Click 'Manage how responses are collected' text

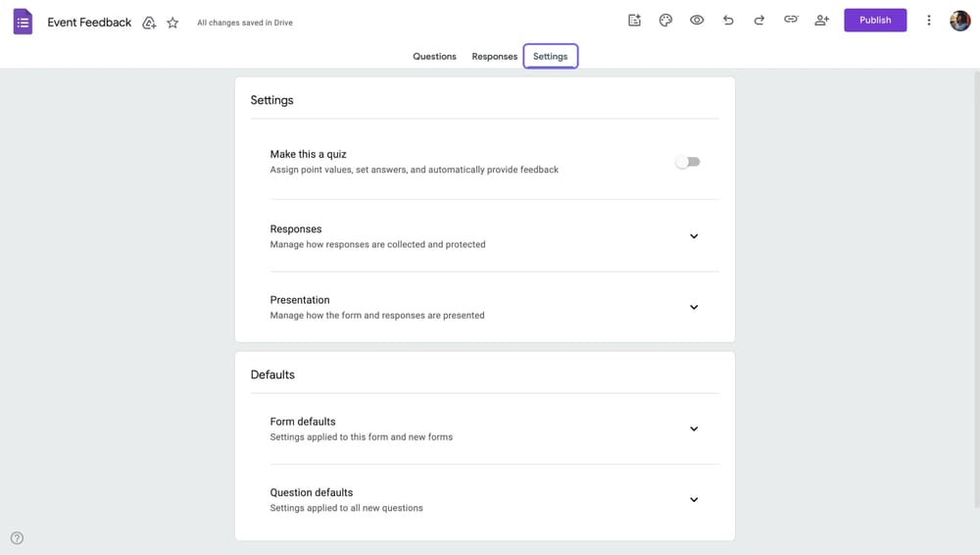pyautogui.click(x=377, y=244)
